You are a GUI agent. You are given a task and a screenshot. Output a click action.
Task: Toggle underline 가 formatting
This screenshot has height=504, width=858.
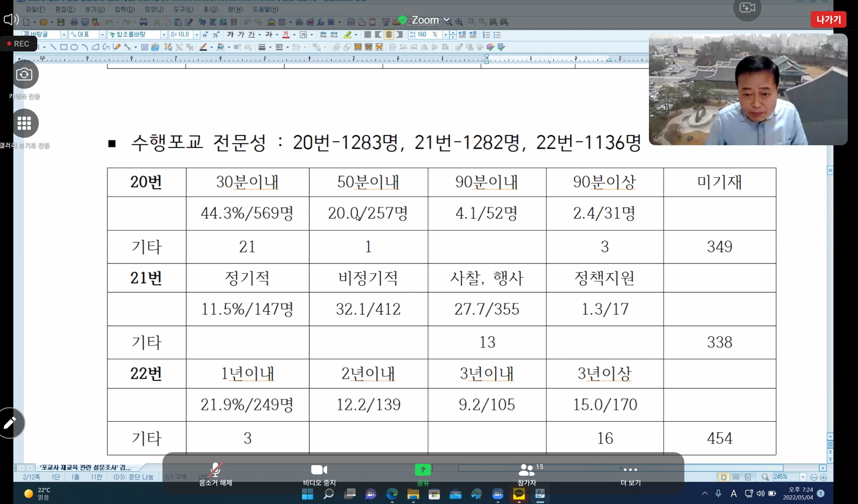[x=252, y=35]
